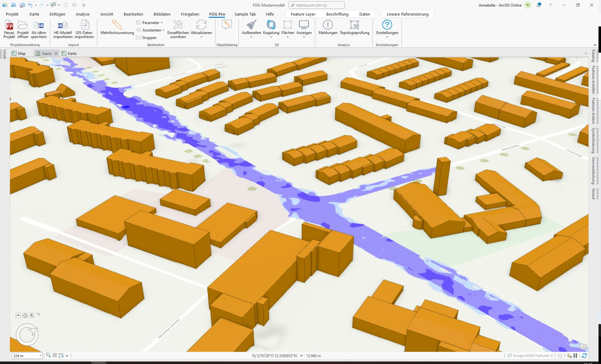Open the notifications bell
The image size is (601, 364).
click(539, 5)
